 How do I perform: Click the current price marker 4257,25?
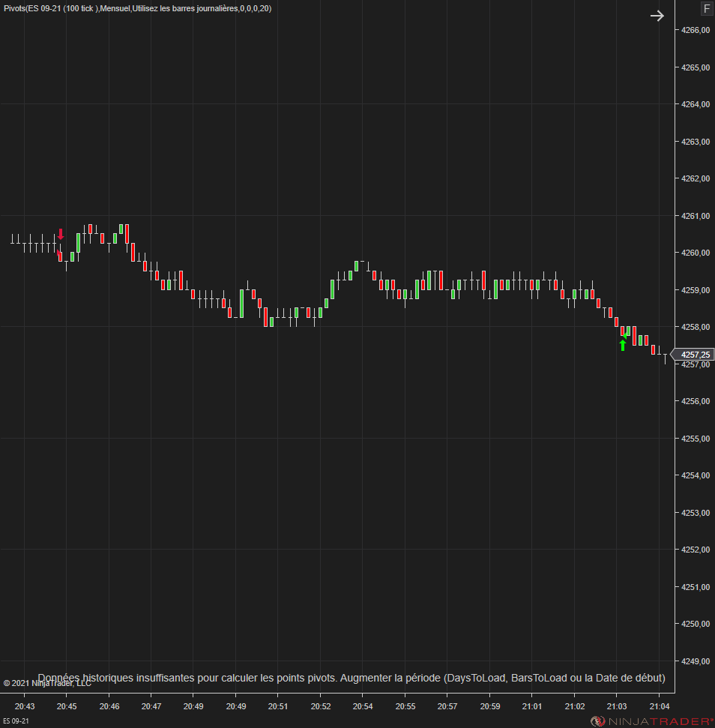point(693,355)
